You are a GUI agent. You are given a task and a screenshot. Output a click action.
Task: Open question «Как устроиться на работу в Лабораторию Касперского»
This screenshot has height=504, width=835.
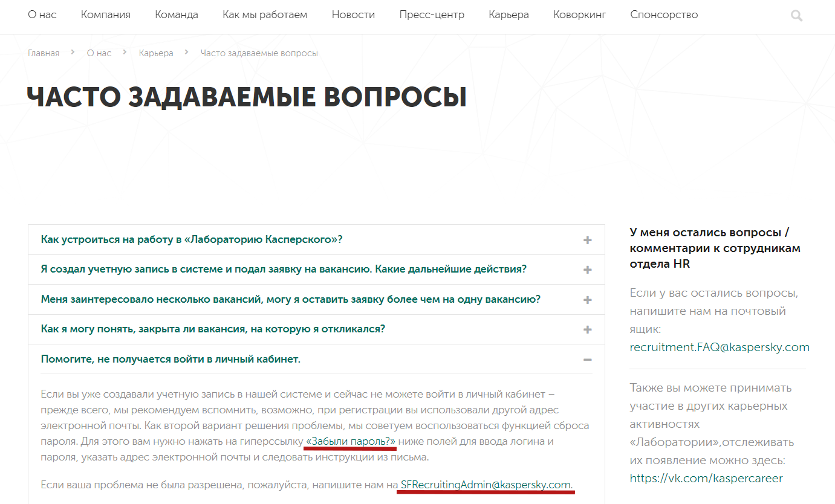[192, 239]
